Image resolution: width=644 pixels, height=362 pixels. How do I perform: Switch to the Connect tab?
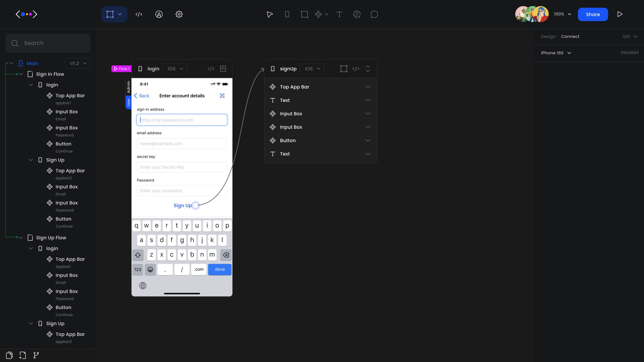[x=570, y=36]
